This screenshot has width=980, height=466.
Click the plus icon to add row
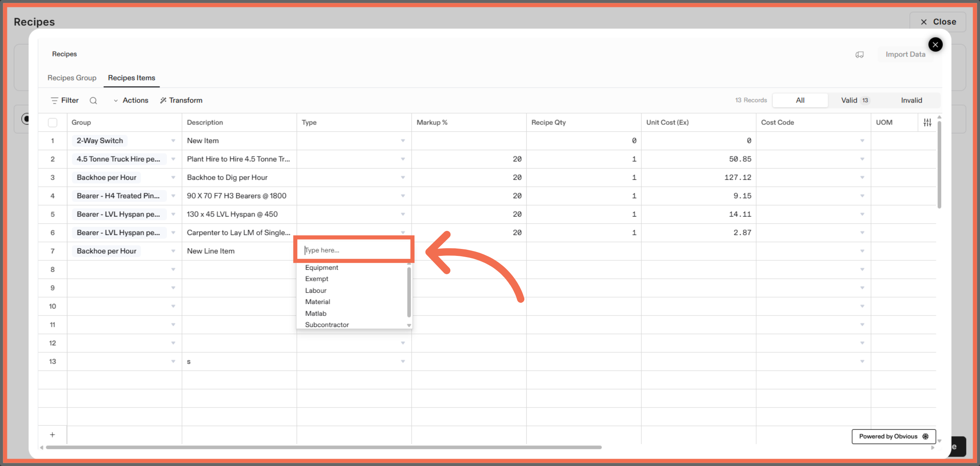tap(52, 435)
